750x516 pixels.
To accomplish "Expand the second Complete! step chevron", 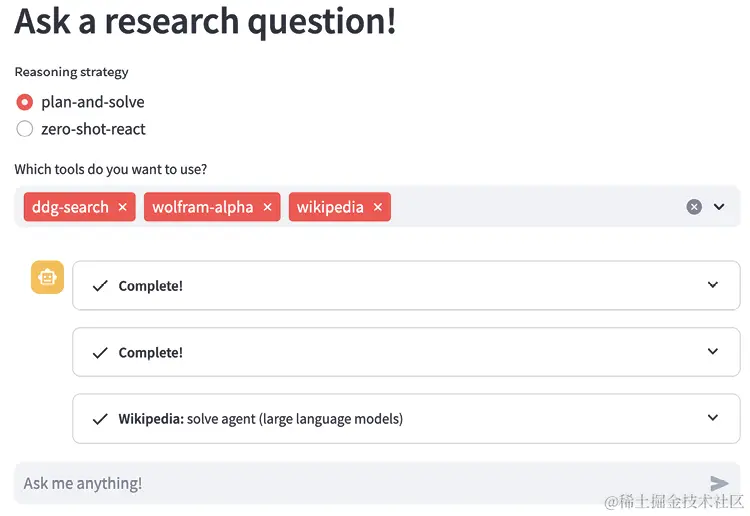I will (713, 352).
